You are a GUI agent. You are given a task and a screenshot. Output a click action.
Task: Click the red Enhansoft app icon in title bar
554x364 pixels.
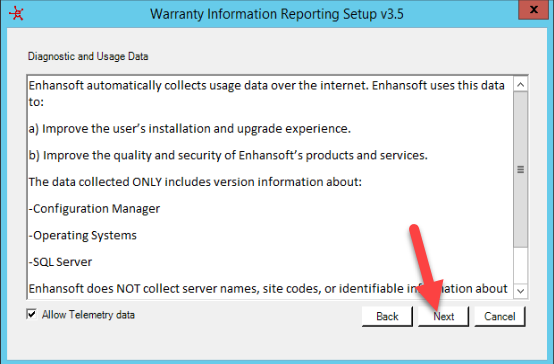pyautogui.click(x=17, y=14)
